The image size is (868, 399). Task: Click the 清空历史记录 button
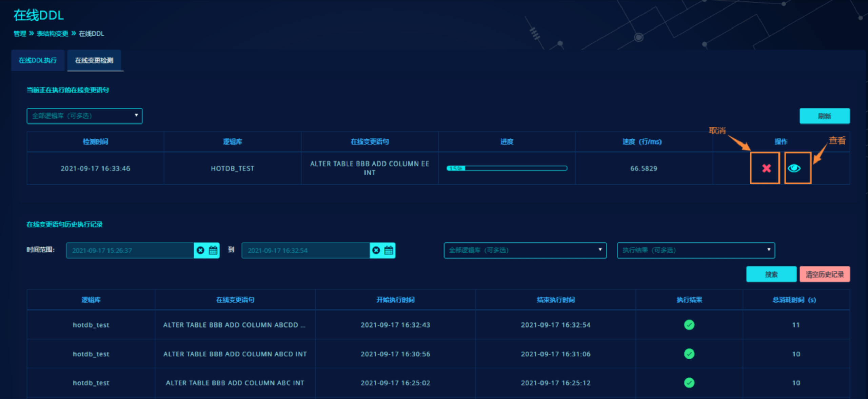point(824,274)
